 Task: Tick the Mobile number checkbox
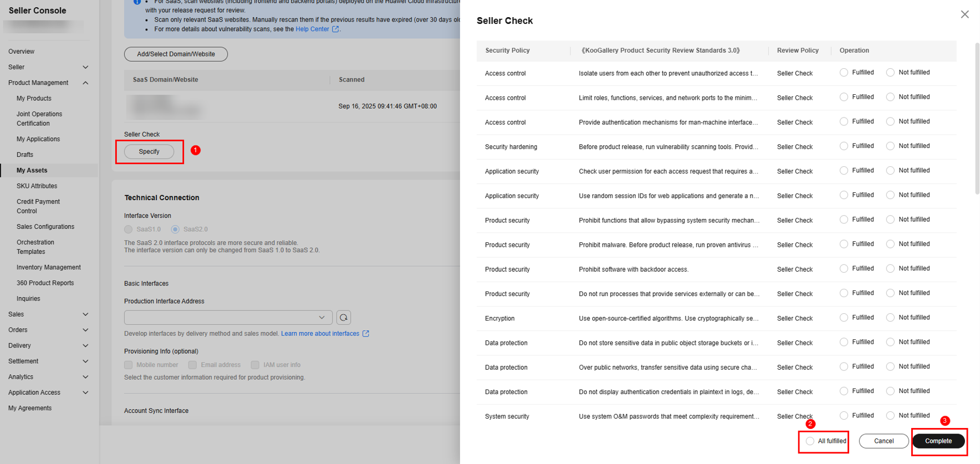pos(129,365)
